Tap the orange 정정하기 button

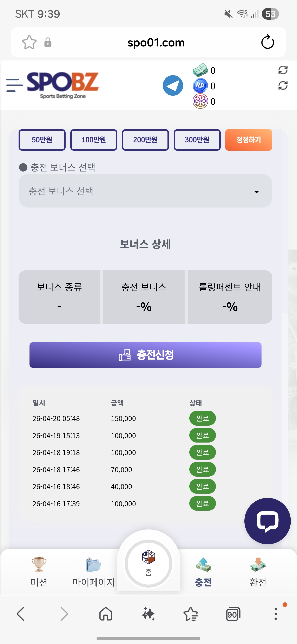tap(249, 140)
